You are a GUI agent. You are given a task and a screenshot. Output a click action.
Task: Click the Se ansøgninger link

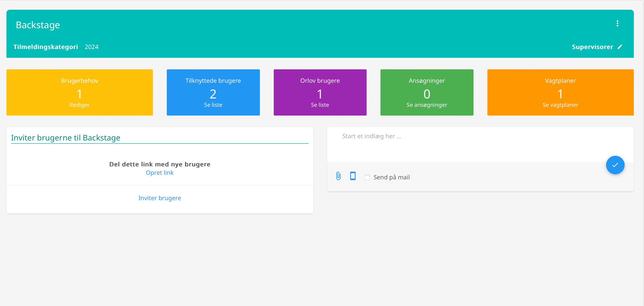[427, 105]
